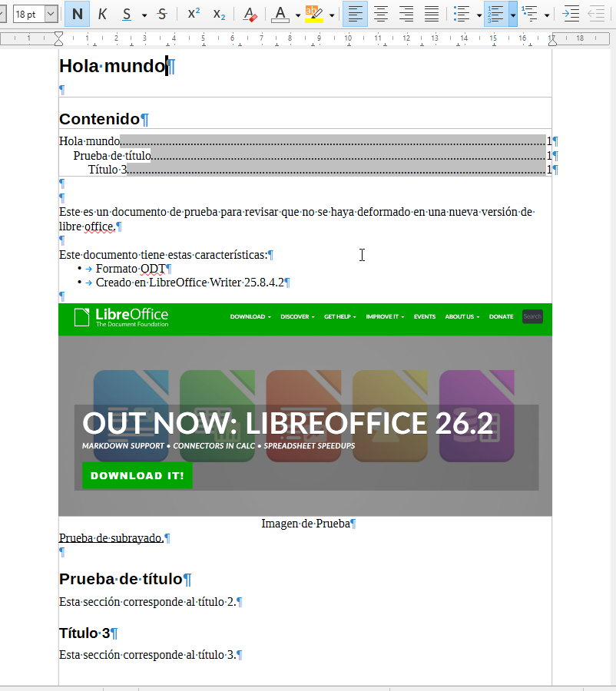The image size is (616, 691).
Task: Justify the paragraph text
Action: (432, 14)
